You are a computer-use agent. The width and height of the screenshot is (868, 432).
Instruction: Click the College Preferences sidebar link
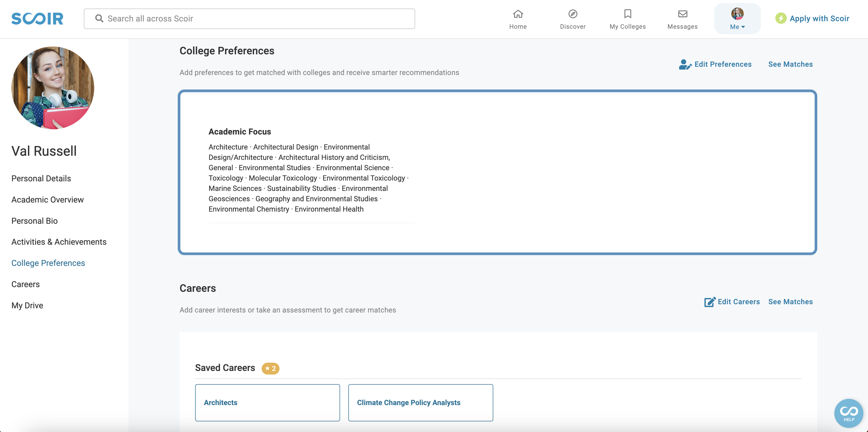48,263
